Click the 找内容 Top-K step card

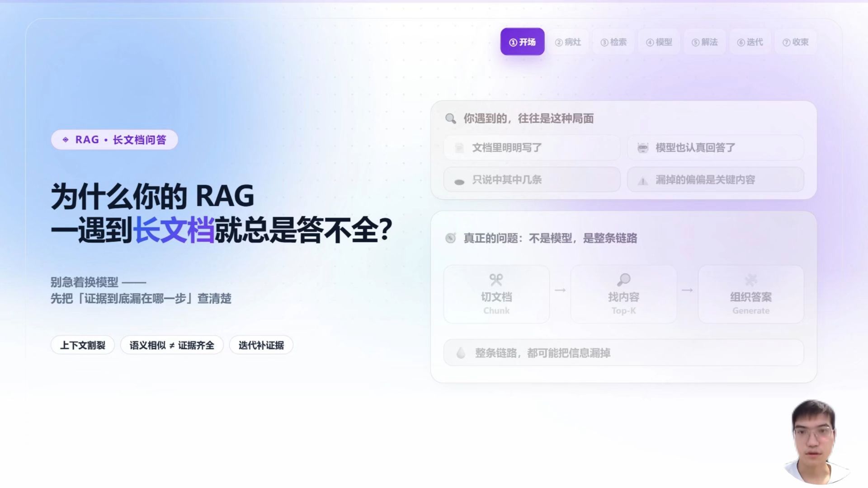[x=624, y=294]
